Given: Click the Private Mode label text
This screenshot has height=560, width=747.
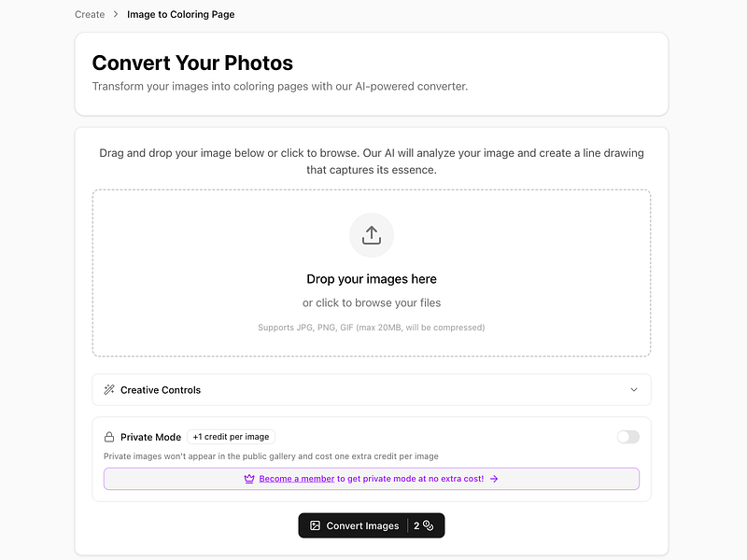Looking at the screenshot, I should click(150, 437).
